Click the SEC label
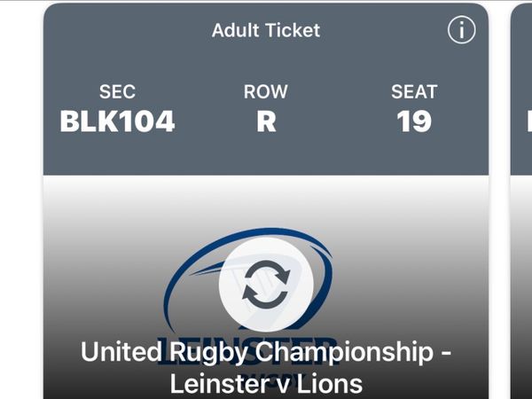The height and width of the screenshot is (399, 532). [117, 92]
